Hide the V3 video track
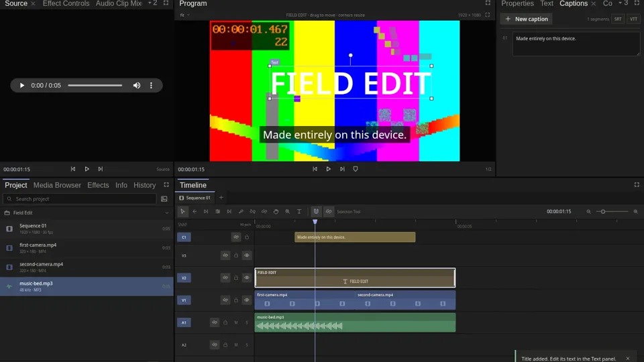Image resolution: width=644 pixels, height=362 pixels. tap(247, 255)
